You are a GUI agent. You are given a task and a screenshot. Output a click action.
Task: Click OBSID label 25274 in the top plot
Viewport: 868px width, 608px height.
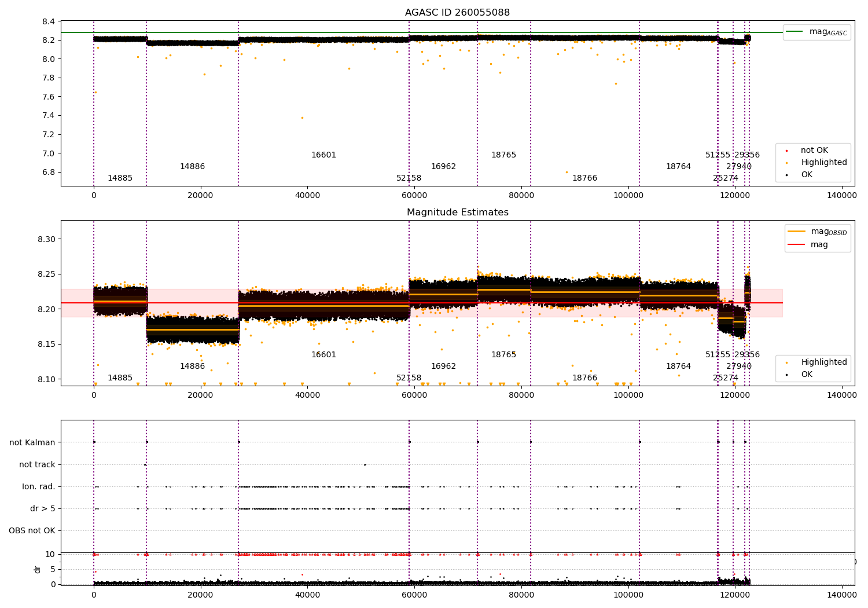[726, 178]
